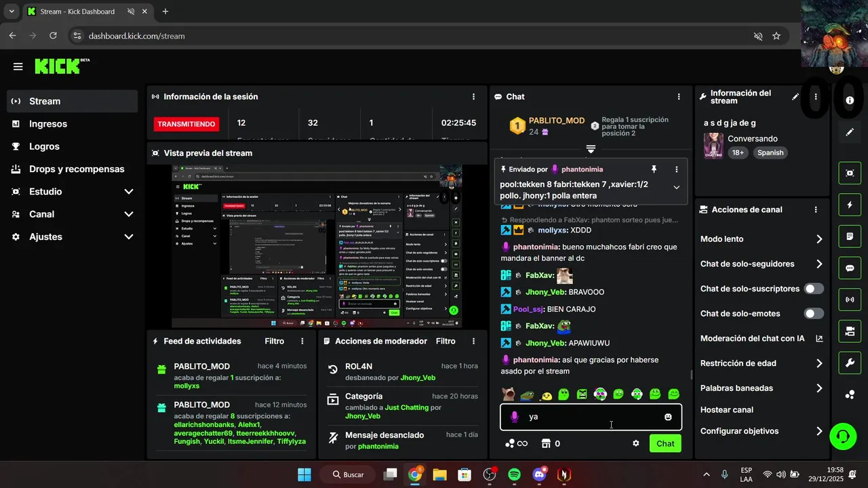
Task: Open Discord from the taskbar
Action: 539,474
